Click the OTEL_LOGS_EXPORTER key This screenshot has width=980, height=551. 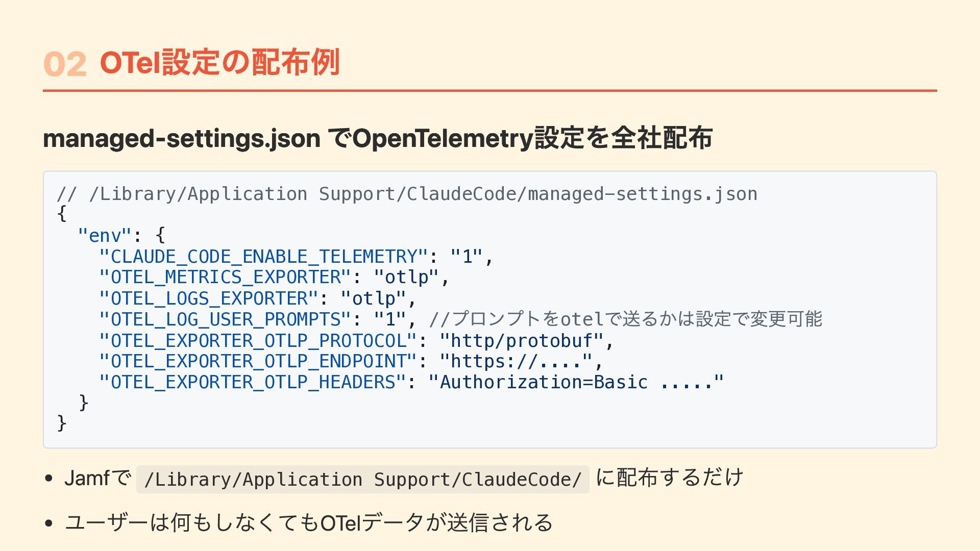[209, 298]
